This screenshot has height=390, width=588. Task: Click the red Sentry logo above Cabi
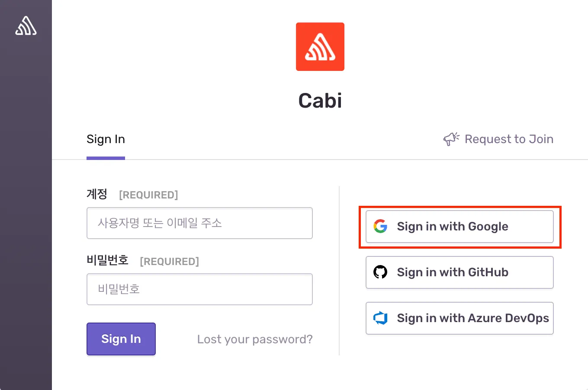(x=320, y=47)
